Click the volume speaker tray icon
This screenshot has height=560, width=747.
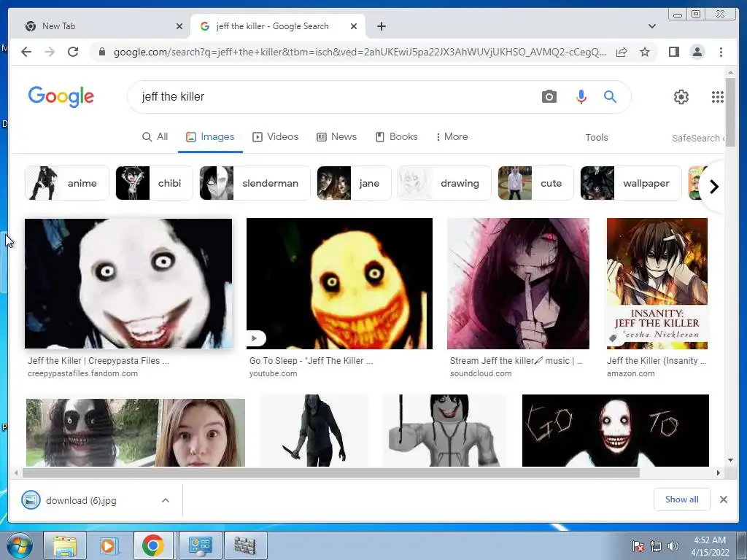pyautogui.click(x=673, y=546)
